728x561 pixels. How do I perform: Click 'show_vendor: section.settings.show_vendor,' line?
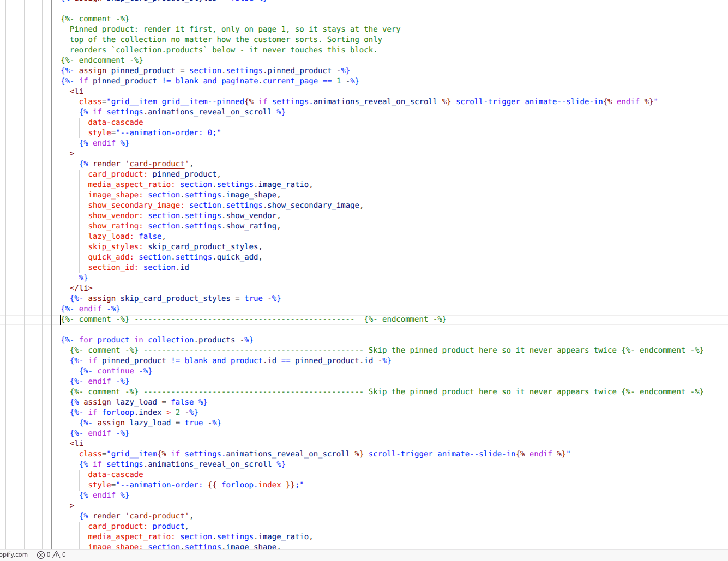pyautogui.click(x=184, y=215)
